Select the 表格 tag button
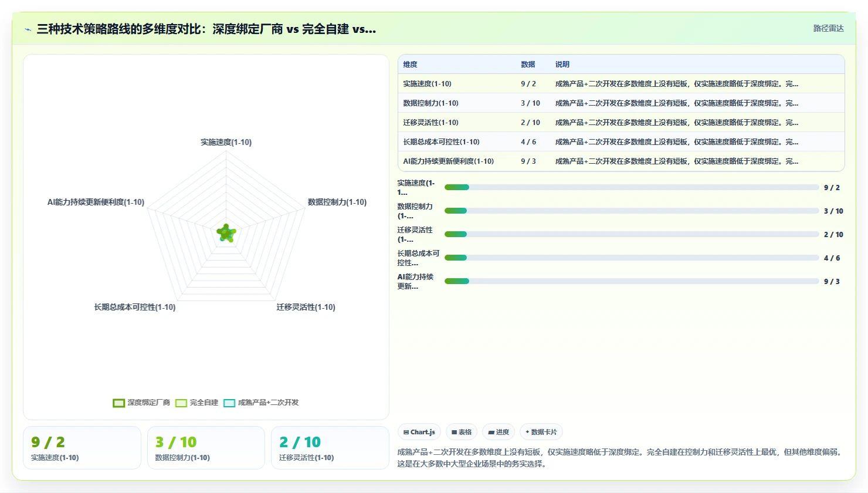This screenshot has width=868, height=493. point(462,432)
